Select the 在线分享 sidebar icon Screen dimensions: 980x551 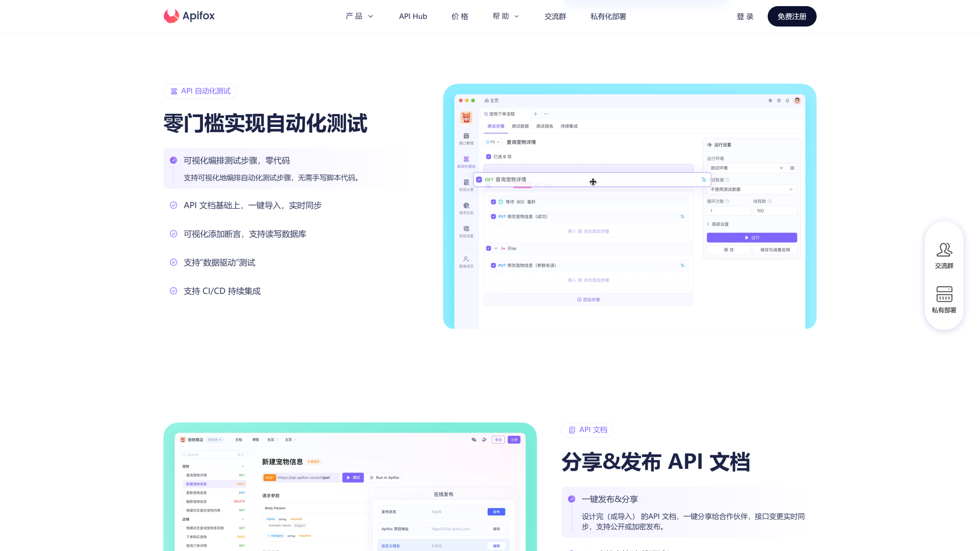(x=466, y=186)
